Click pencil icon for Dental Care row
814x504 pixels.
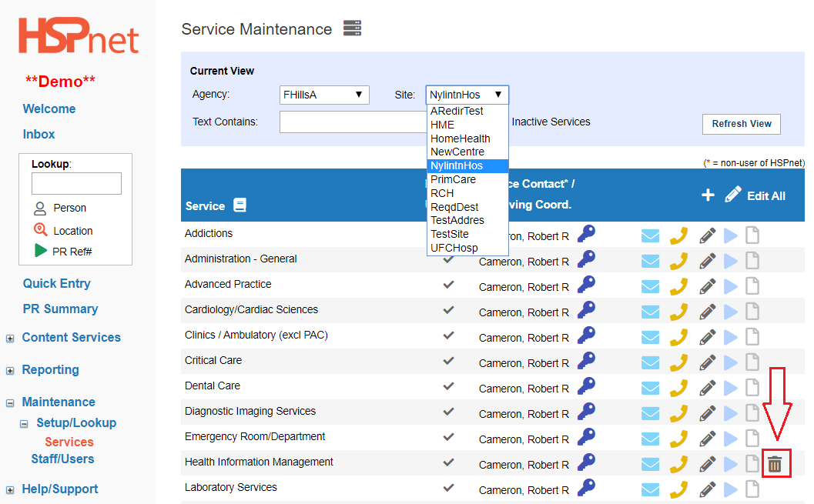click(707, 388)
